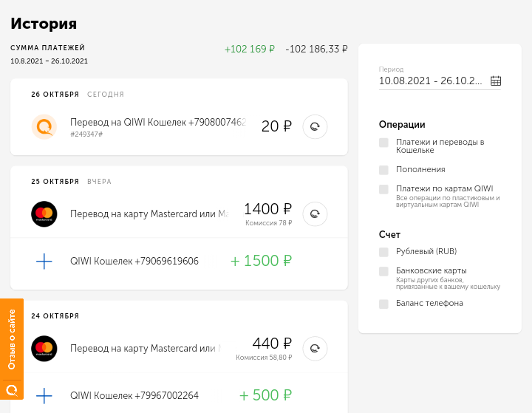Click plus icon for +1500 ₽ top-up
Image resolution: width=532 pixels, height=413 pixels.
point(44,261)
